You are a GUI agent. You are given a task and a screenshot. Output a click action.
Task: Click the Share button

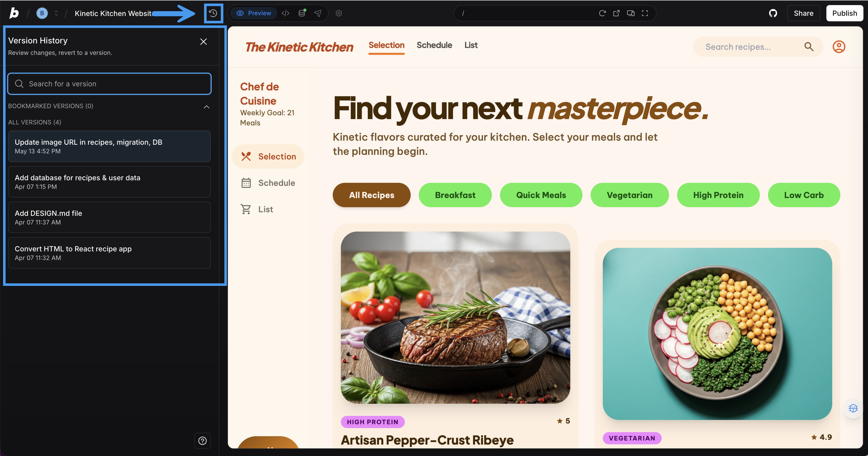tap(803, 13)
